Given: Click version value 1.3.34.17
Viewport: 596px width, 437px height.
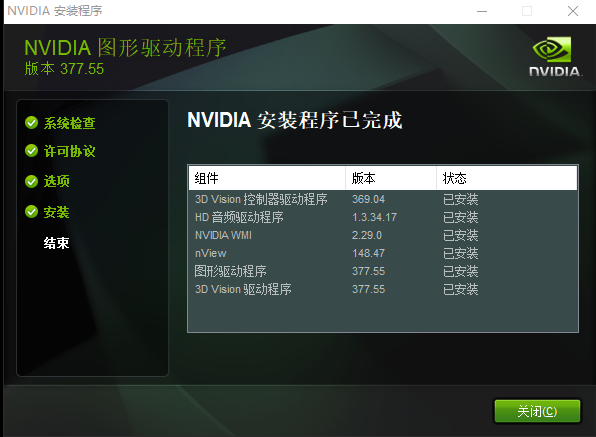Looking at the screenshot, I should click(374, 217).
